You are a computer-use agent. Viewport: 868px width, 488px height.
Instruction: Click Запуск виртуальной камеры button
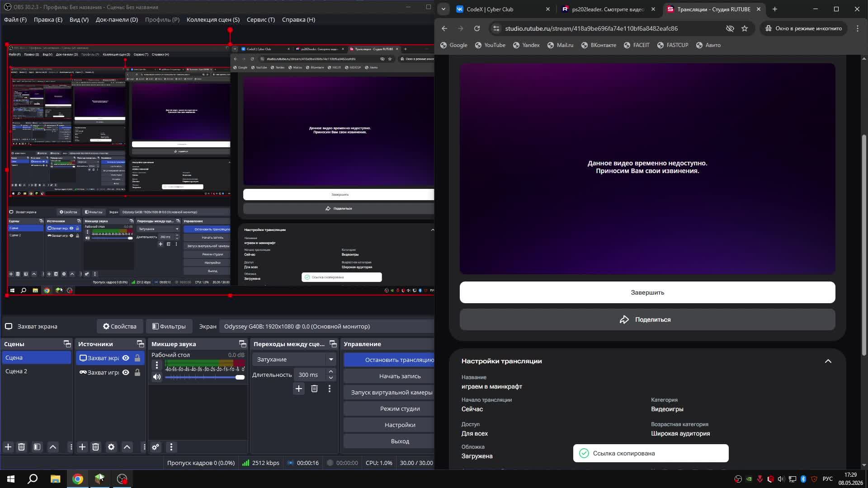pos(389,392)
